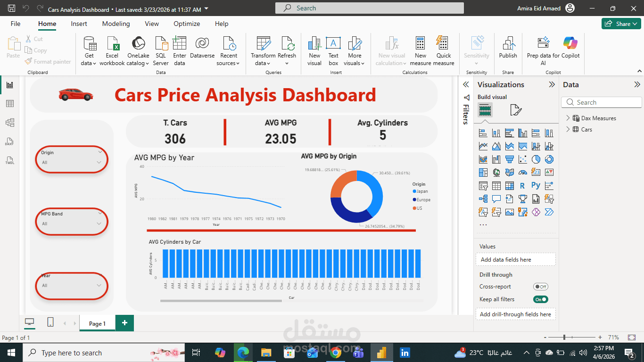The width and height of the screenshot is (644, 362).
Task: Add a new report page with plus button
Action: click(x=124, y=323)
